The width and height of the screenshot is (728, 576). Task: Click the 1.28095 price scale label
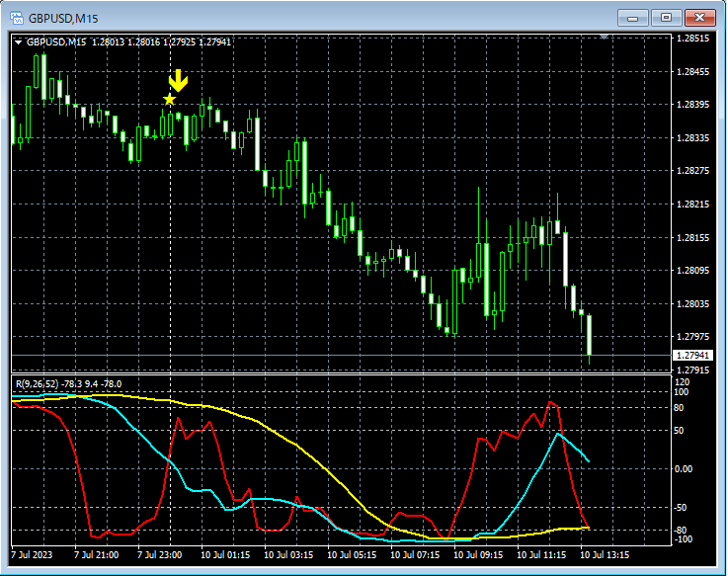[x=692, y=271]
